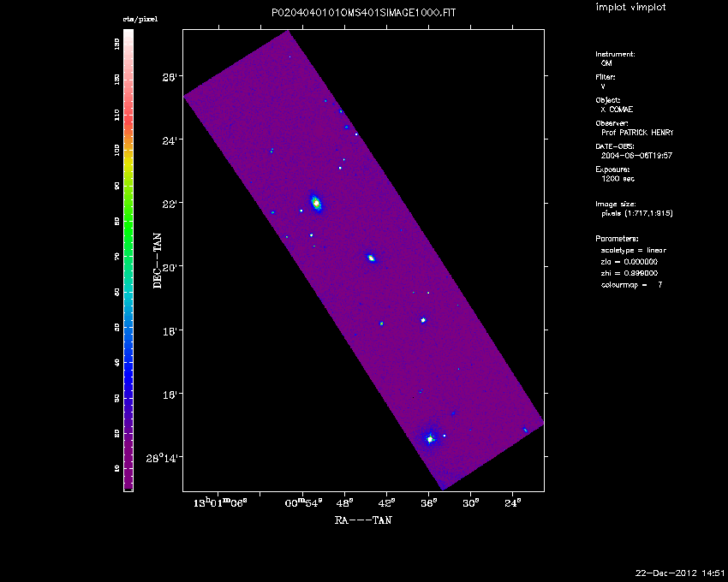
Task: Click the exposure value '1200 sec'
Action: pyautogui.click(x=618, y=179)
